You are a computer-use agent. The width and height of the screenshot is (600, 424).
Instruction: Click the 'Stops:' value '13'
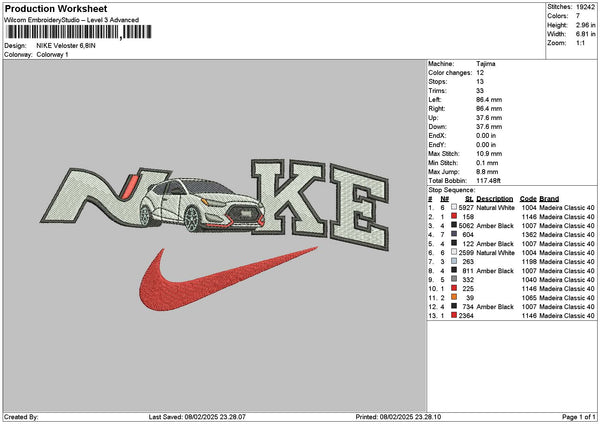click(x=480, y=82)
